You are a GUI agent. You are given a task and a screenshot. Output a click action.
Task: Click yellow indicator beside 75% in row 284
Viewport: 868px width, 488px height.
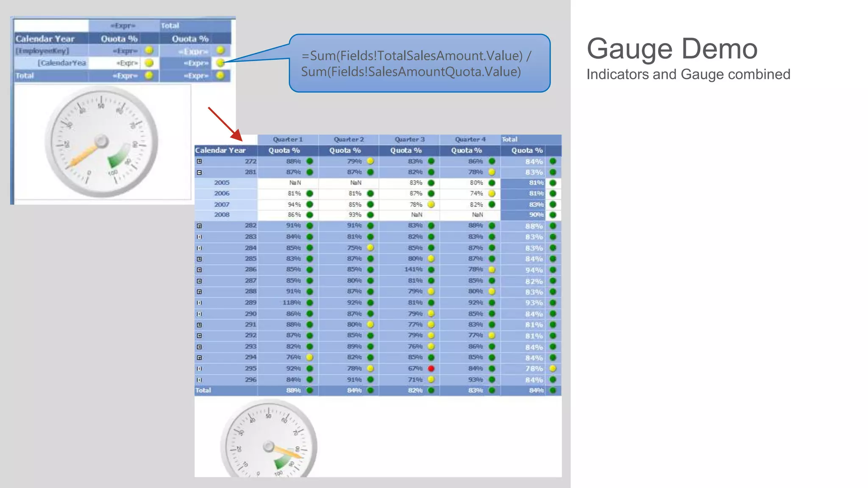[x=370, y=247]
